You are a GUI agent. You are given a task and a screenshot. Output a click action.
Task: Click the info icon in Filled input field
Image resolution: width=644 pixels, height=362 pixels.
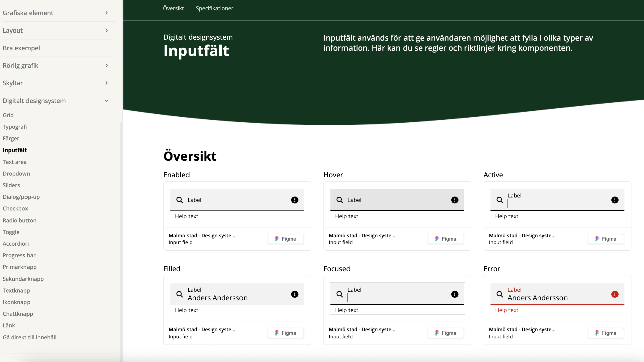(294, 294)
